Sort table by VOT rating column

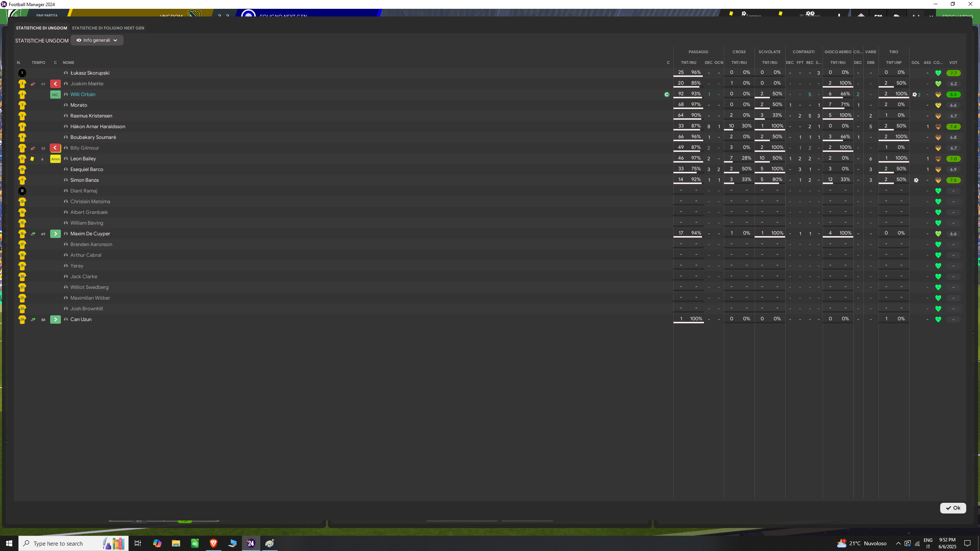pyautogui.click(x=953, y=62)
